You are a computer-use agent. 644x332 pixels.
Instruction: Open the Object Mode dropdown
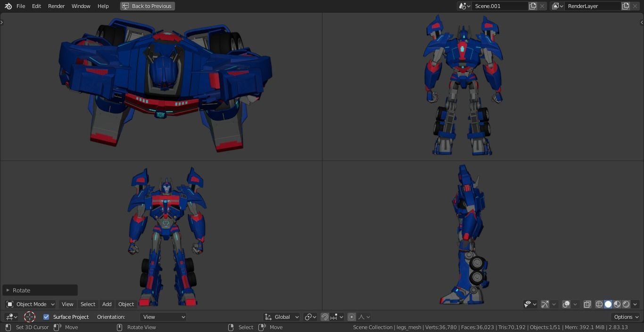pos(30,304)
